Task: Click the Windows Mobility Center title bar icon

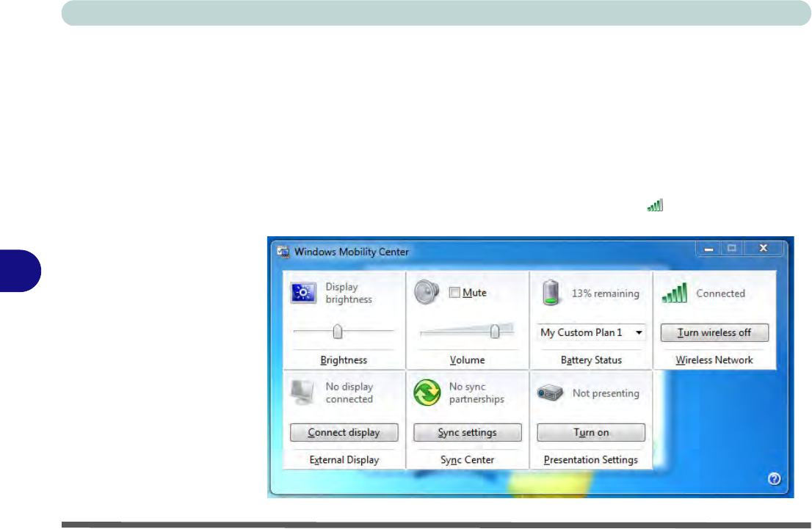Action: point(283,252)
